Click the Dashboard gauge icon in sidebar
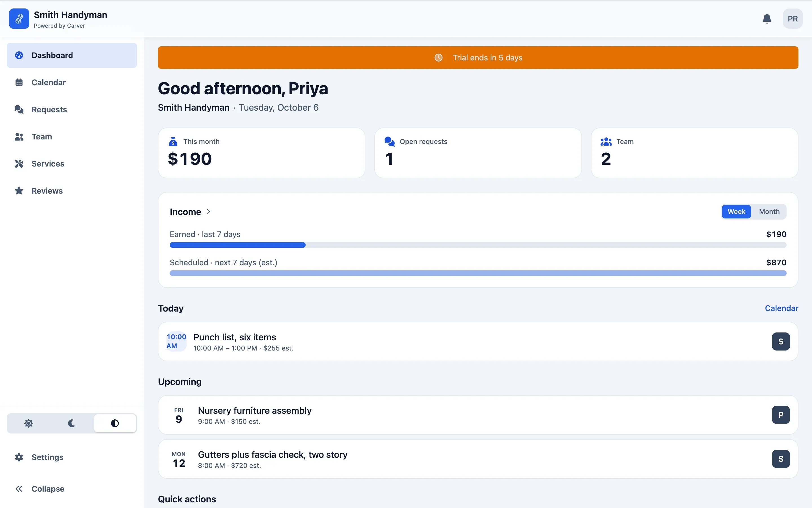This screenshot has width=812, height=508. click(19, 55)
